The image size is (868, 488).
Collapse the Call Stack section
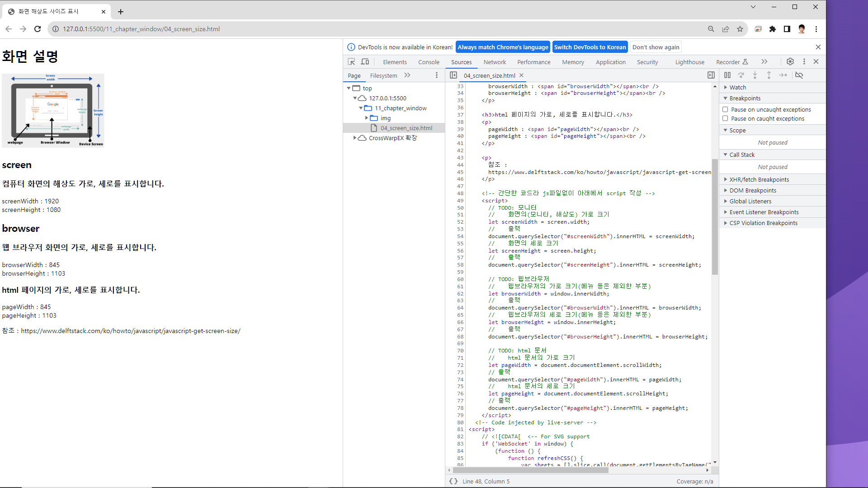click(x=741, y=155)
